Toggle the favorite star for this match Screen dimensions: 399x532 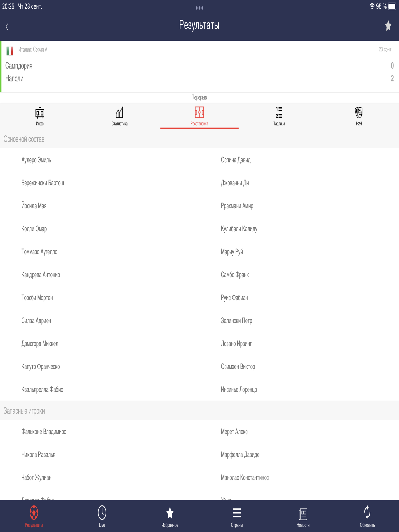pos(388,26)
